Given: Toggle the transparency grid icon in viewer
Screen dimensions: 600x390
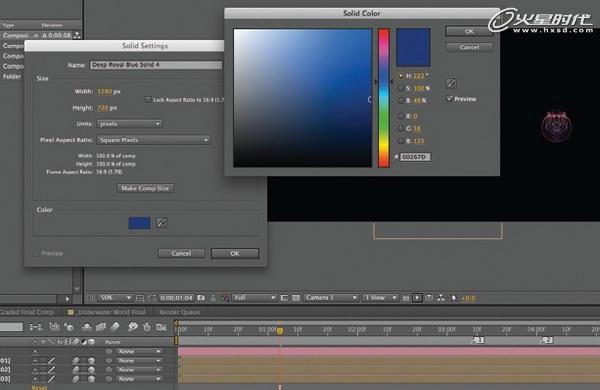Looking at the screenshot, I should [x=296, y=298].
